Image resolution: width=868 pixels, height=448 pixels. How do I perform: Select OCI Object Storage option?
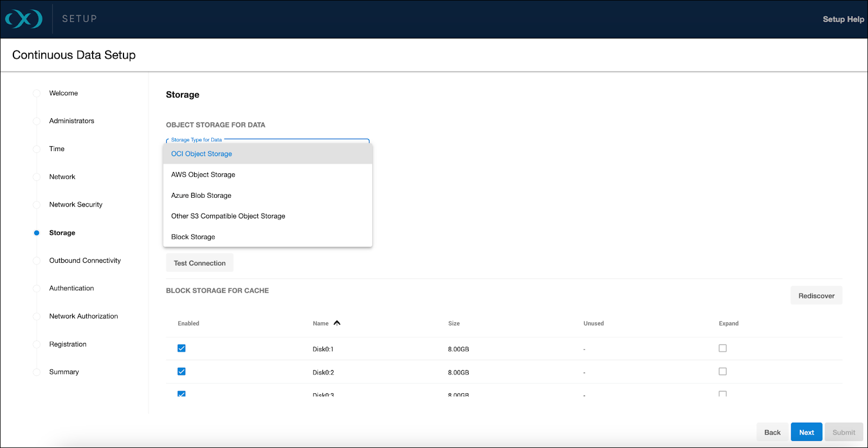coord(202,154)
